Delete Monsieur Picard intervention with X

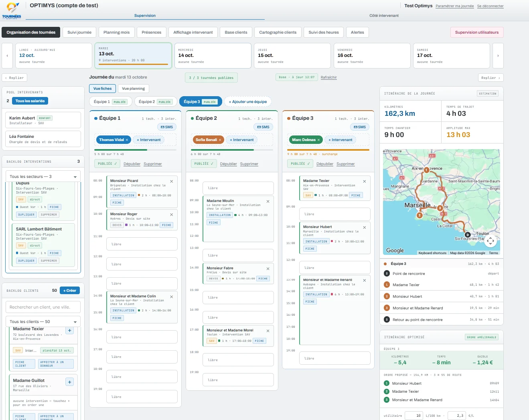tap(172, 182)
